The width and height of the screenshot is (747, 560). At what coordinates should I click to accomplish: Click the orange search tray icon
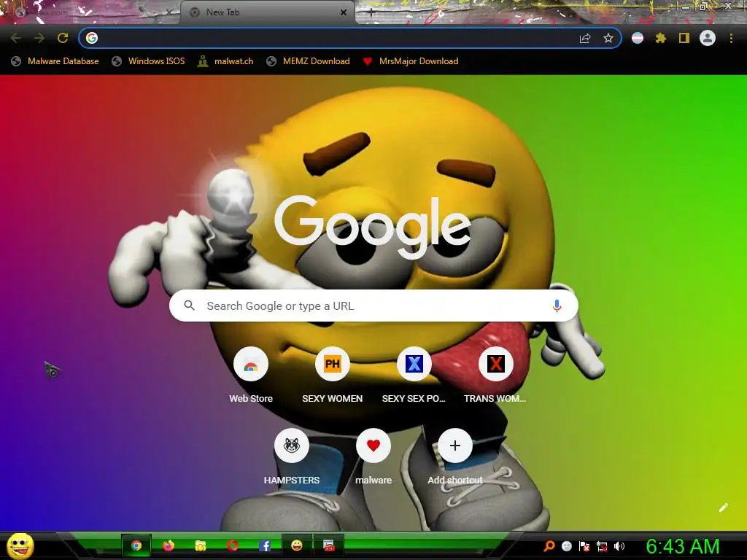click(549, 546)
